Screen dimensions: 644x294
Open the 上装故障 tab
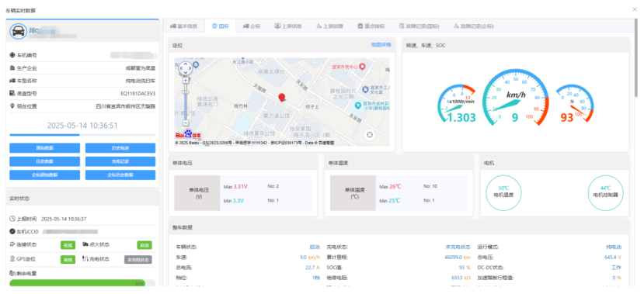(x=330, y=26)
